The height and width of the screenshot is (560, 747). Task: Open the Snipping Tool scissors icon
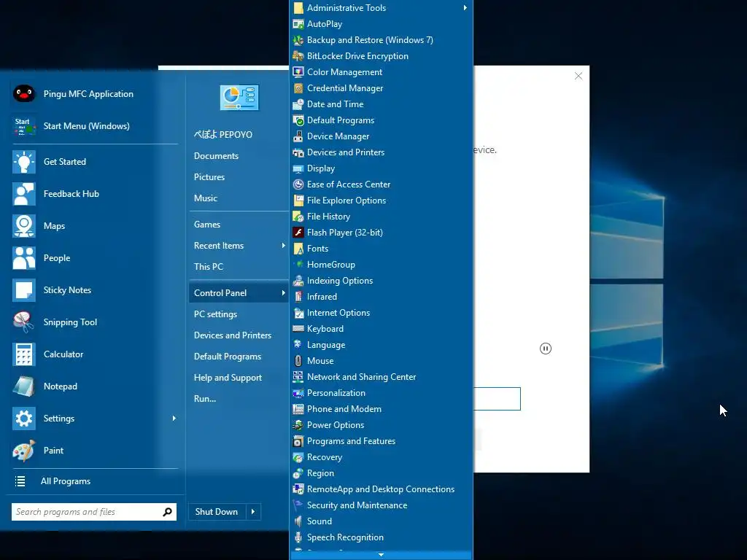coord(24,322)
